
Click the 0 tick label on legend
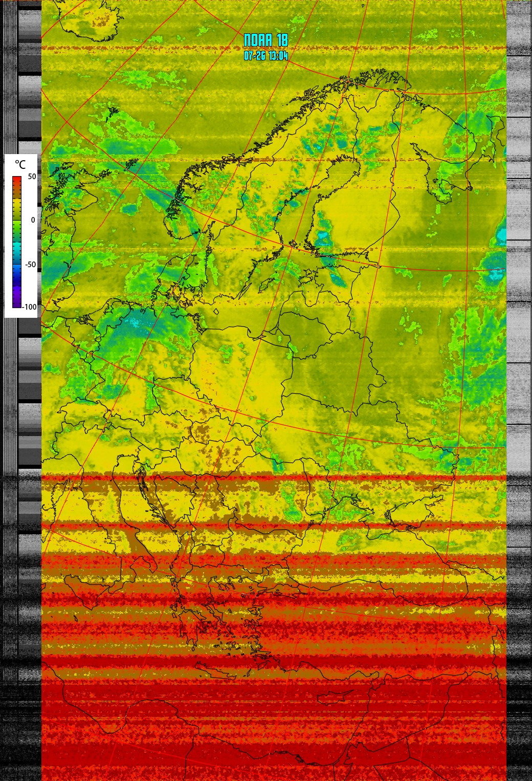pyautogui.click(x=33, y=220)
